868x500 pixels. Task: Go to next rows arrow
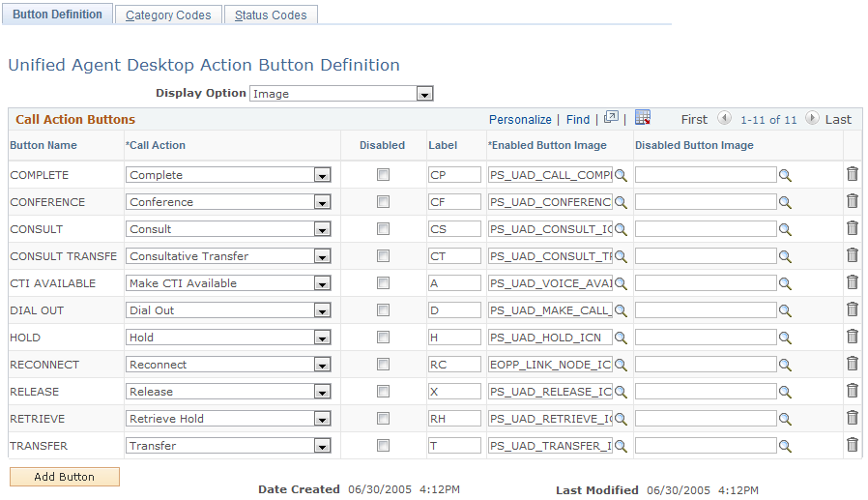812,118
